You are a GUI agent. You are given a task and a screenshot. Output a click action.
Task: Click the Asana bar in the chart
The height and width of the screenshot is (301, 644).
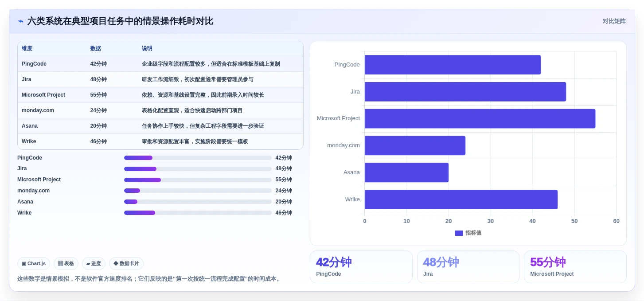(x=406, y=172)
